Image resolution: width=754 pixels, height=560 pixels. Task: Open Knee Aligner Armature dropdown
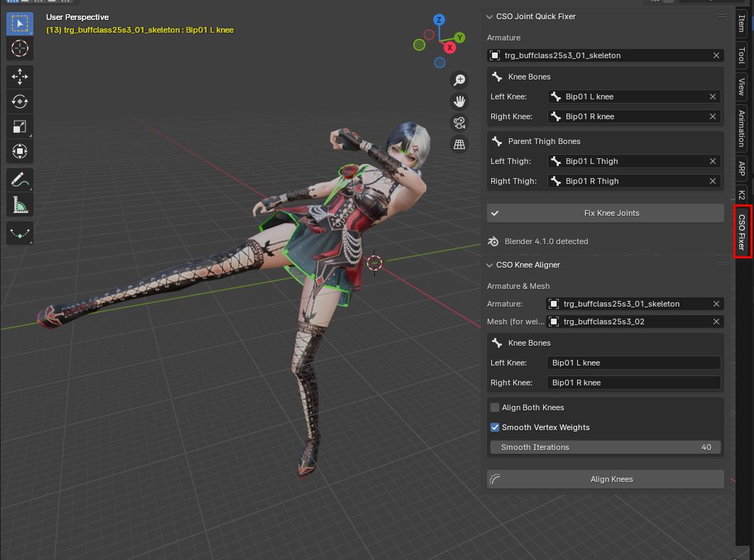pyautogui.click(x=635, y=304)
